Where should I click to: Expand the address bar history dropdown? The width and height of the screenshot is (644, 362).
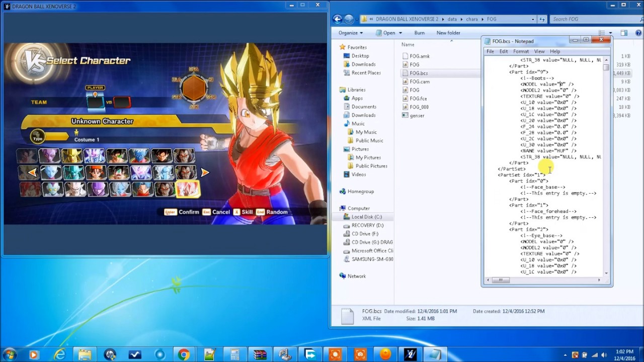tap(533, 19)
